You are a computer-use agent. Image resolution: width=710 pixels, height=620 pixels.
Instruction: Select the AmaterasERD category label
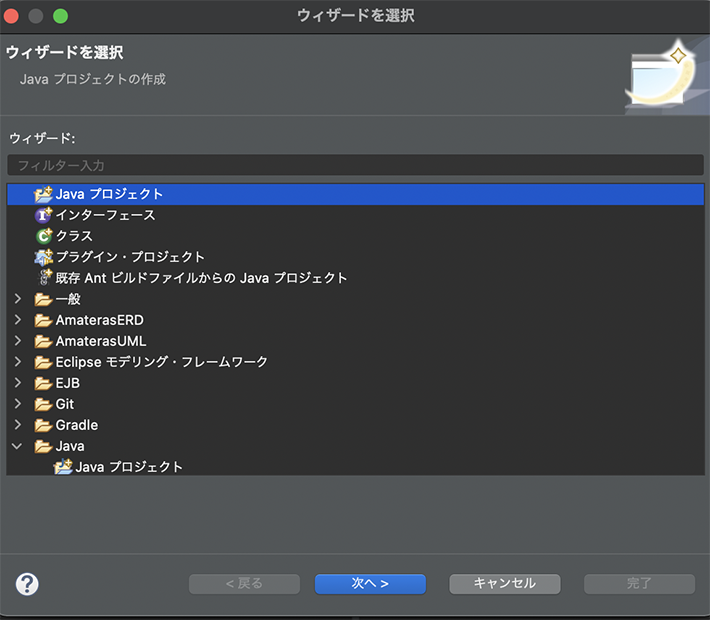(100, 320)
